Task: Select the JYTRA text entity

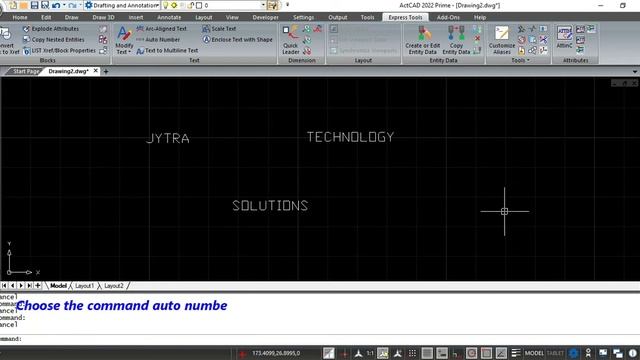Action: tap(168, 138)
